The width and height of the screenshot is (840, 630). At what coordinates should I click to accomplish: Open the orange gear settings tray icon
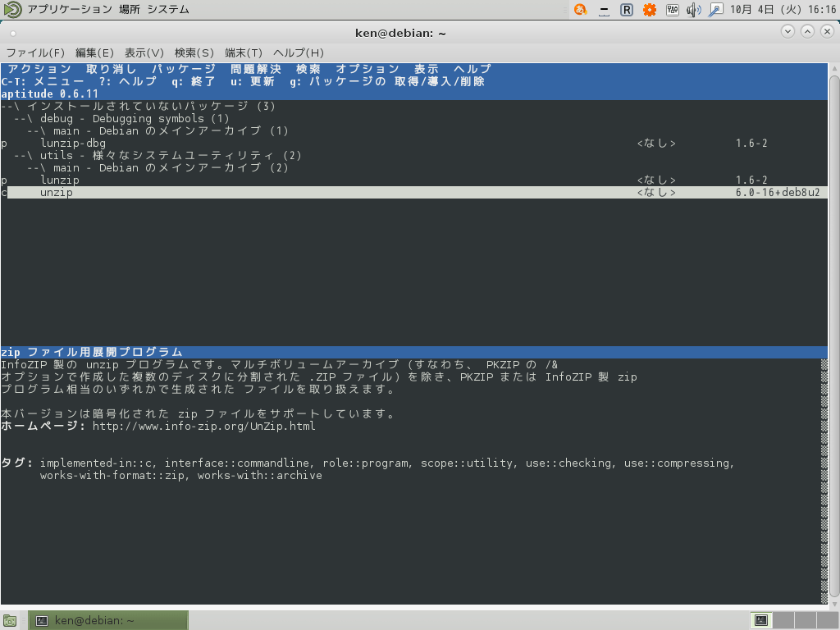pos(650,10)
